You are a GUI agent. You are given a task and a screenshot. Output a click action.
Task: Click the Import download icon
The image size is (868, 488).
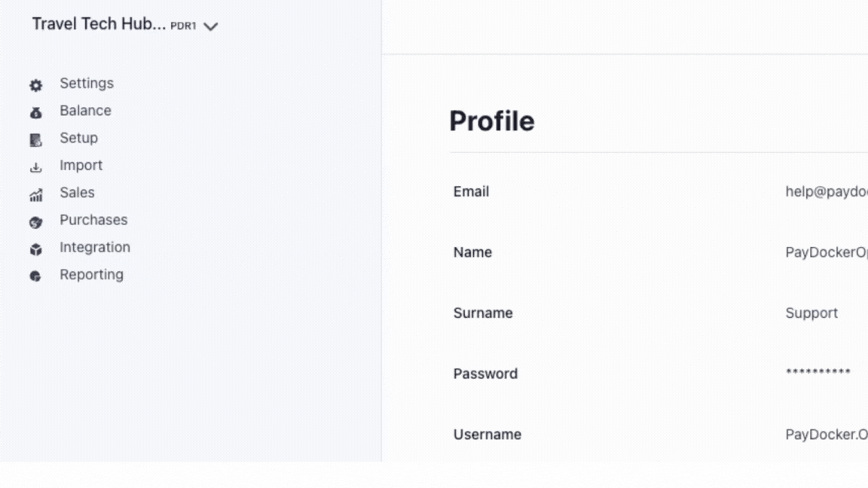(35, 165)
